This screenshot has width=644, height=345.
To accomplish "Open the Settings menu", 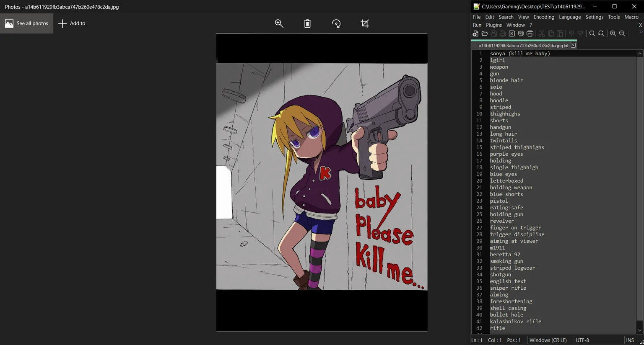I will [x=595, y=17].
